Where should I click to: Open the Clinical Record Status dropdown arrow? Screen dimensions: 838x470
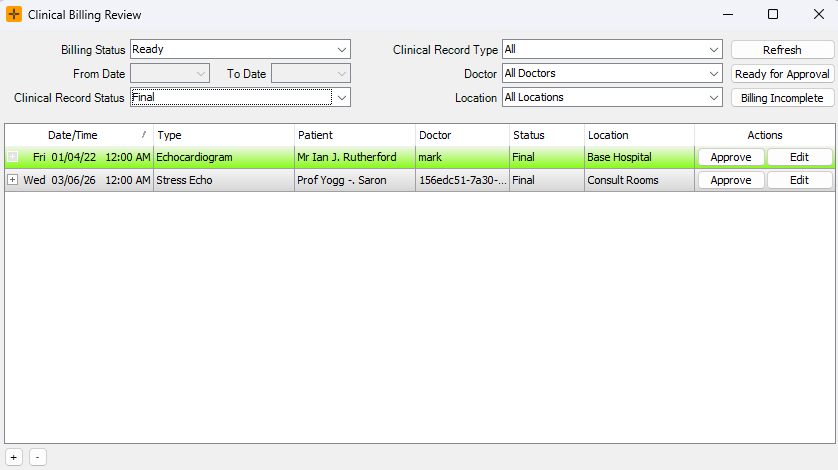click(x=342, y=97)
